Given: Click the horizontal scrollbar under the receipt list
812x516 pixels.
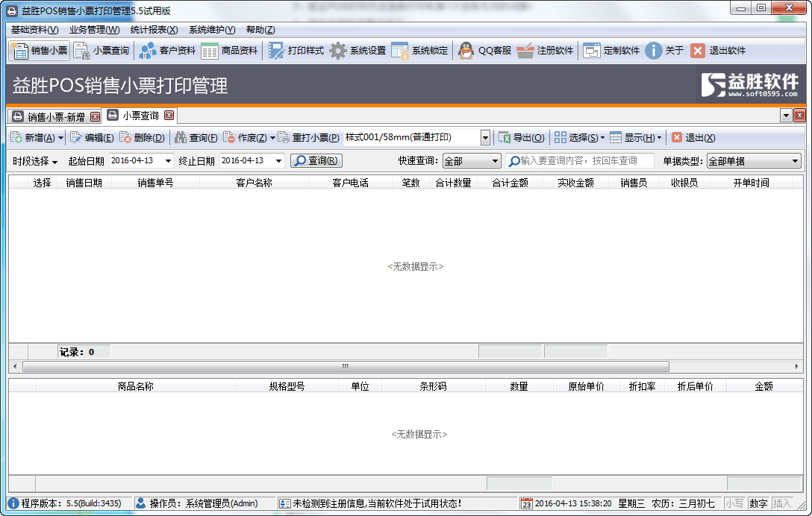Looking at the screenshot, I should pyautogui.click(x=345, y=367).
